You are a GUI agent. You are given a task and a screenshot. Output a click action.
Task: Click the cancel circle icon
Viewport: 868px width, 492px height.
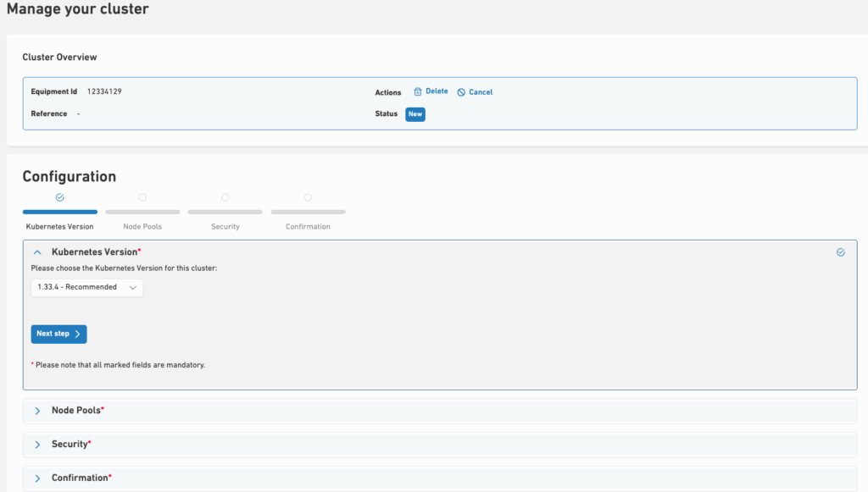tap(461, 92)
